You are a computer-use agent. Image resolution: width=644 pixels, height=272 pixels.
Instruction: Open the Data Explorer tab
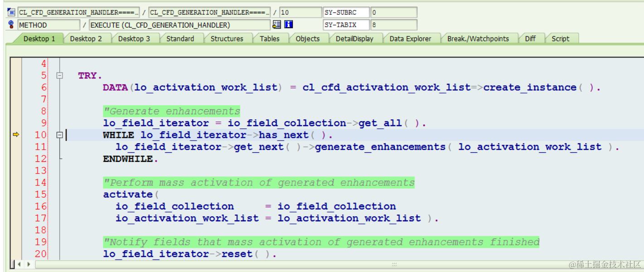(x=410, y=39)
